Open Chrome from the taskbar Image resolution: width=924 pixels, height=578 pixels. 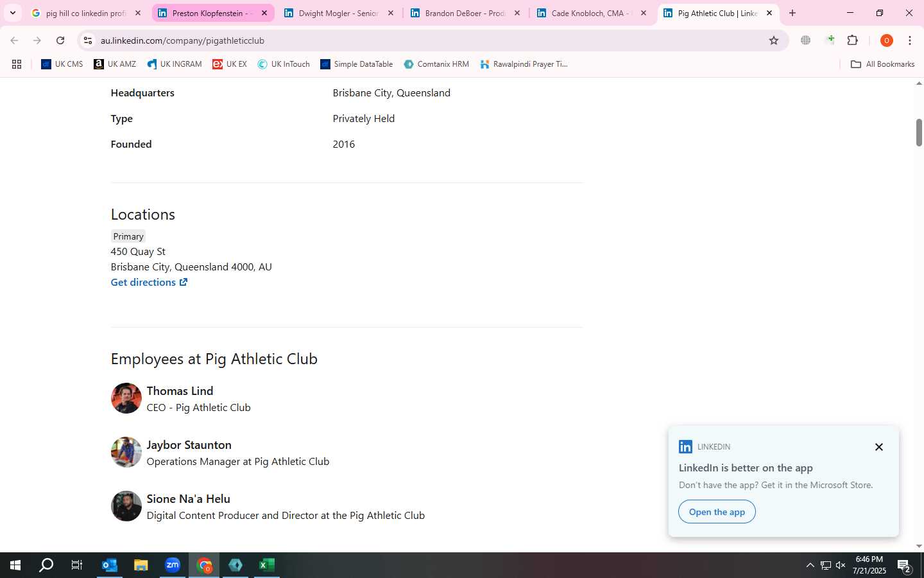(204, 565)
